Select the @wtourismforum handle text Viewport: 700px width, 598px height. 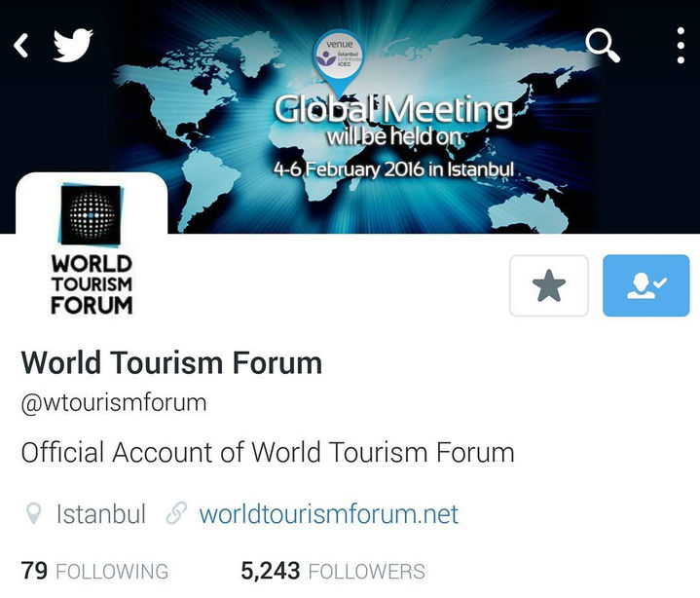[x=114, y=403]
